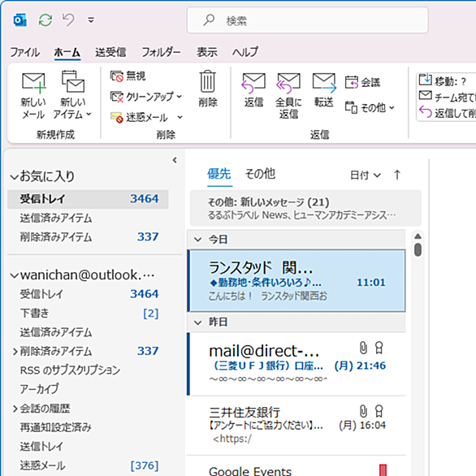Viewport: 476px width, 476px height.
Task: Click the attachment icon on 三井住友銀行 message
Action: pyautogui.click(x=363, y=411)
